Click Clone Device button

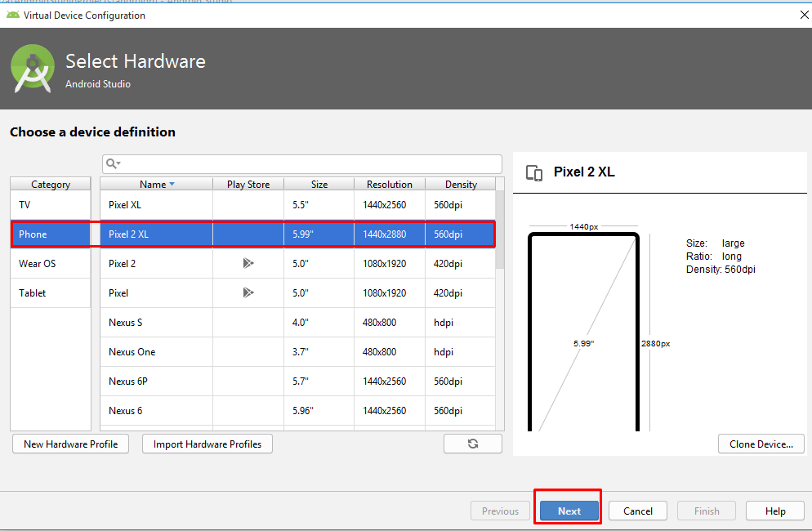coord(761,444)
